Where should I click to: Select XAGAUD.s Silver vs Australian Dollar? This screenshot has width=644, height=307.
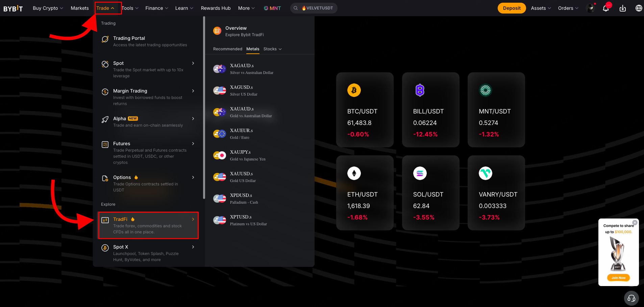pyautogui.click(x=259, y=69)
